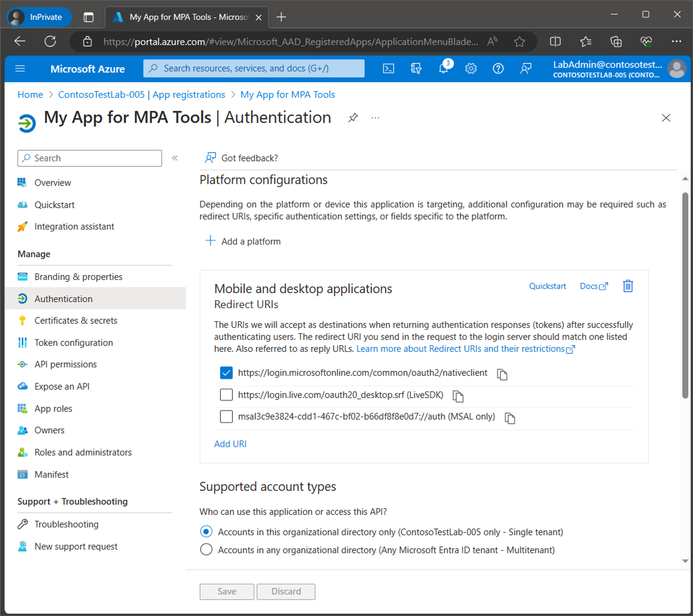This screenshot has width=693, height=616.
Task: Click the Read aloud icon in address bar
Action: (492, 42)
